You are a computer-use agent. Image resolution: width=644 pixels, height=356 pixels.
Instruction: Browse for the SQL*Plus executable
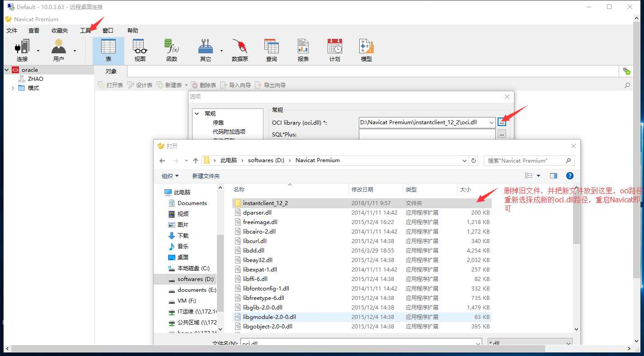click(x=502, y=134)
